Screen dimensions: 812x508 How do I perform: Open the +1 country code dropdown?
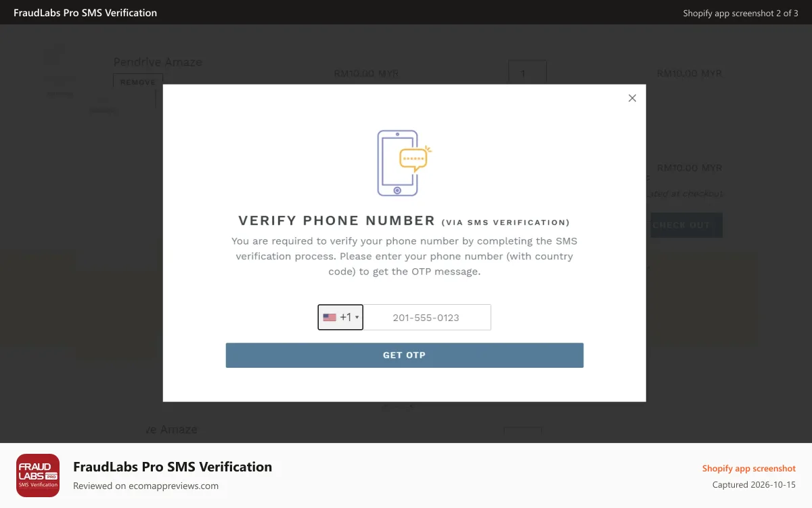coord(340,317)
